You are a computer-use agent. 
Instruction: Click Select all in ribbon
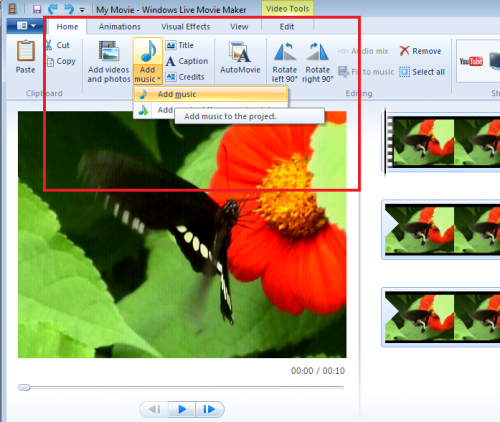point(422,72)
